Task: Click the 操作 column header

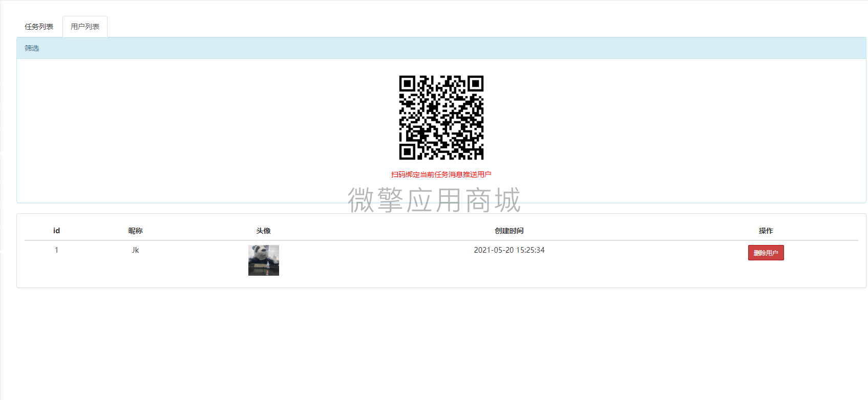Action: pyautogui.click(x=766, y=231)
